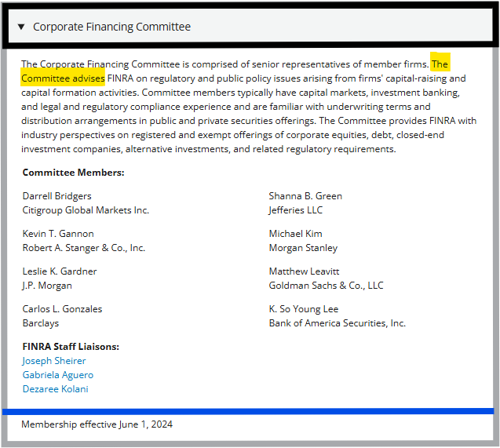Select member name Darrell Bridgers

pyautogui.click(x=57, y=196)
